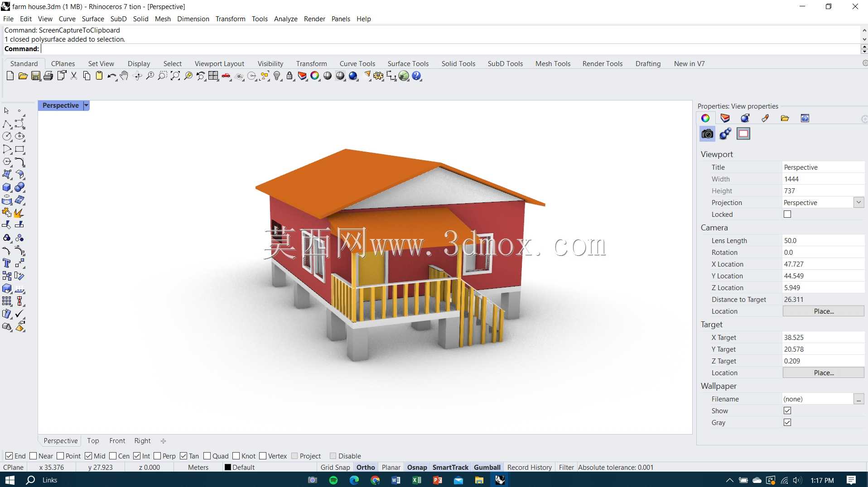868x487 pixels.
Task: Expand the Projection dropdown
Action: (x=858, y=202)
